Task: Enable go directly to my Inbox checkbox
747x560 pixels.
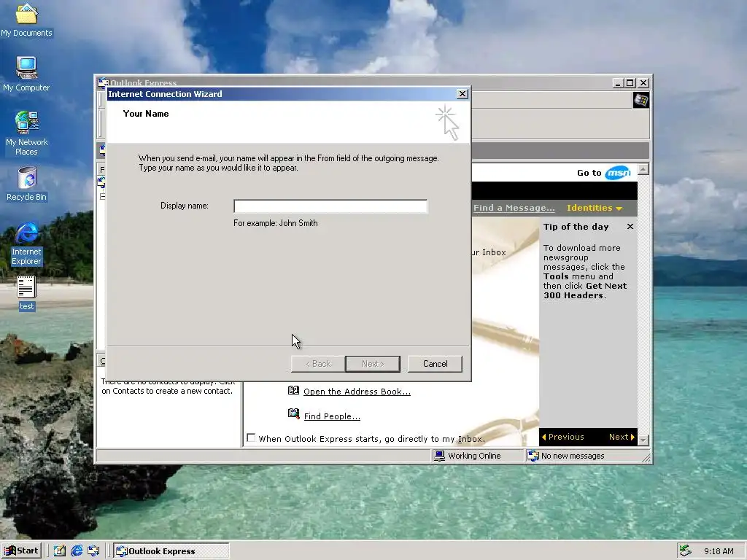Action: (x=251, y=437)
